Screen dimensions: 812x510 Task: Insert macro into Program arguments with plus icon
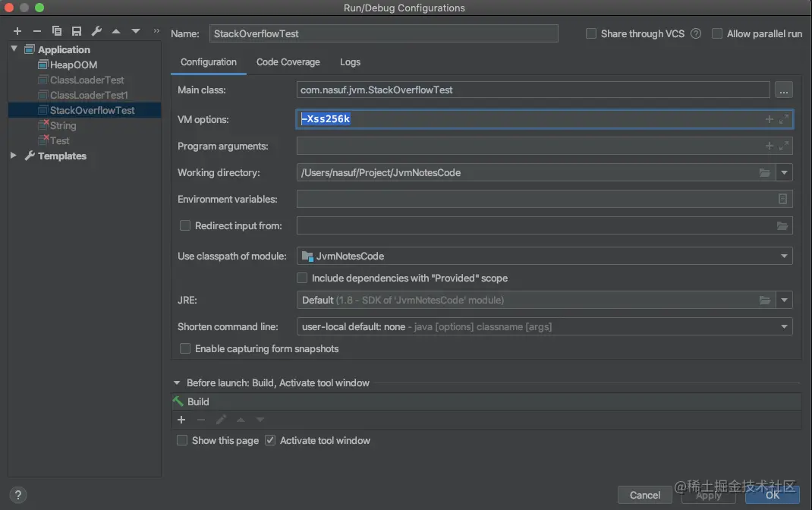(x=769, y=146)
